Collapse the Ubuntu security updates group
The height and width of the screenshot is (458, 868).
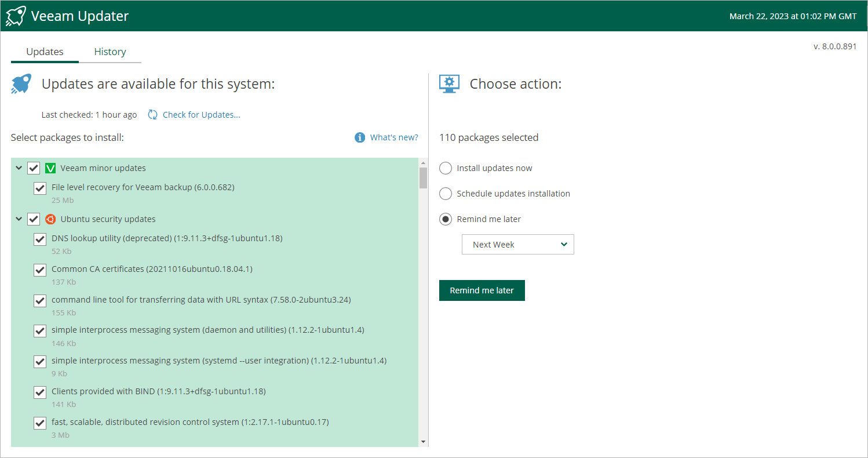point(19,219)
